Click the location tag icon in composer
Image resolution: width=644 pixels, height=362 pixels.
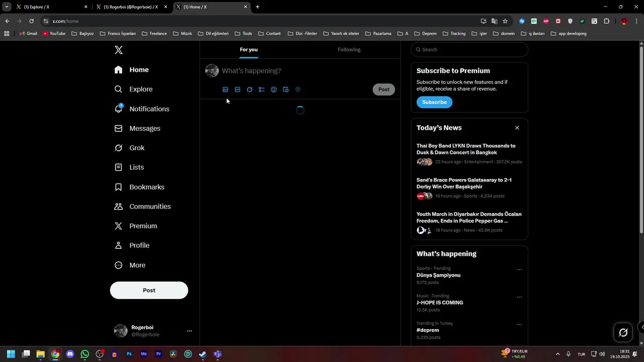pos(298,89)
